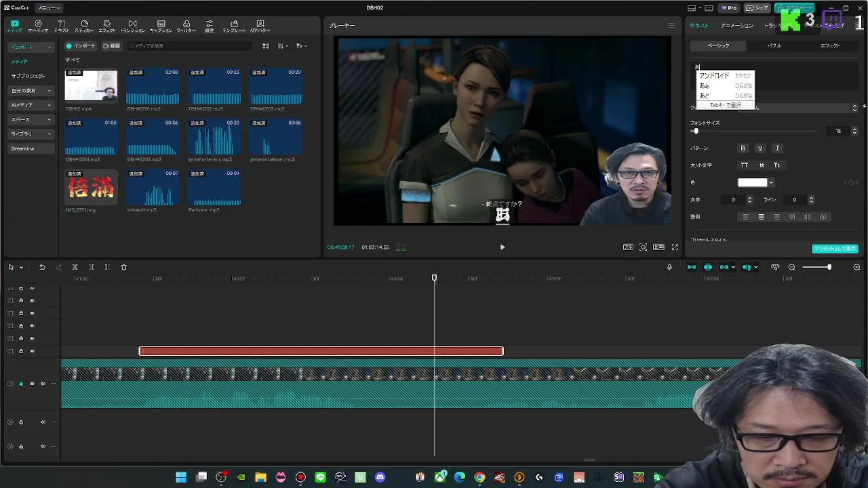Click the microphone voiceover record icon
Image resolution: width=868 pixels, height=488 pixels.
click(669, 267)
